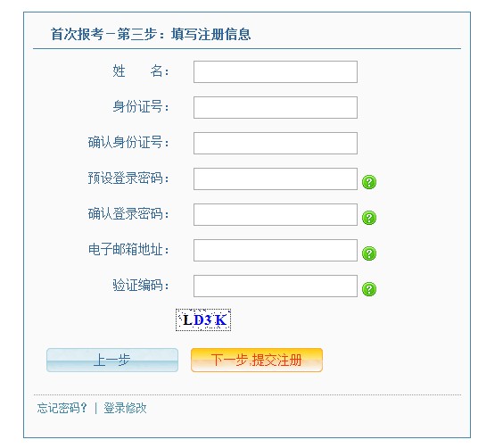Focus the 预设登录密码 password field
This screenshot has height=448, width=478.
pyautogui.click(x=276, y=178)
